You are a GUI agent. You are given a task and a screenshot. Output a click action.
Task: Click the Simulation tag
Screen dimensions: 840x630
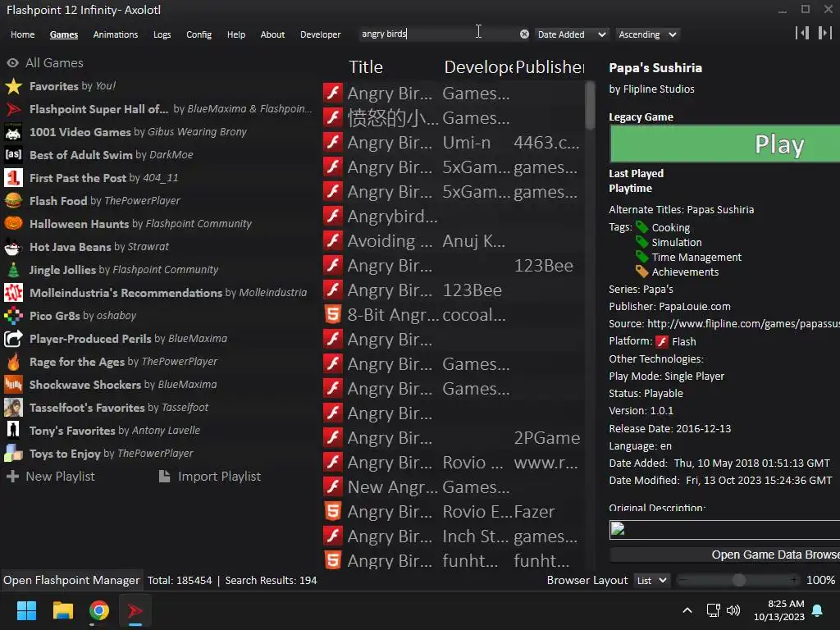click(x=677, y=242)
